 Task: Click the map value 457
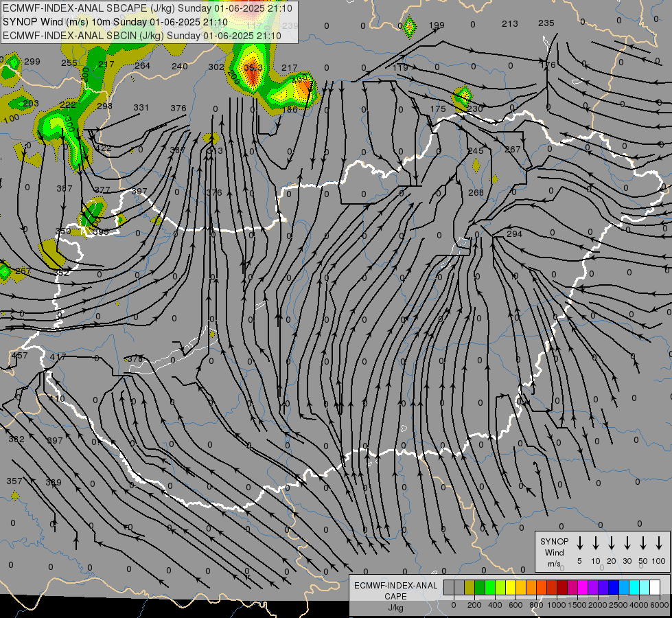pyautogui.click(x=19, y=356)
